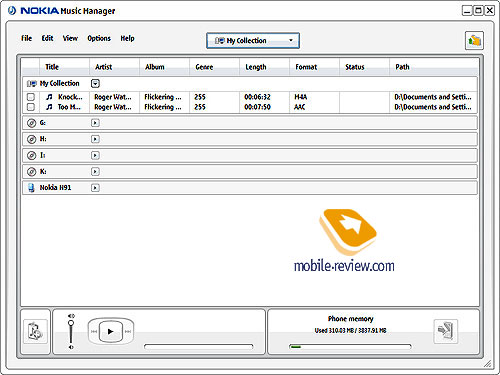Expand the I: drive section
Screen dimensions: 500x375
coord(95,155)
